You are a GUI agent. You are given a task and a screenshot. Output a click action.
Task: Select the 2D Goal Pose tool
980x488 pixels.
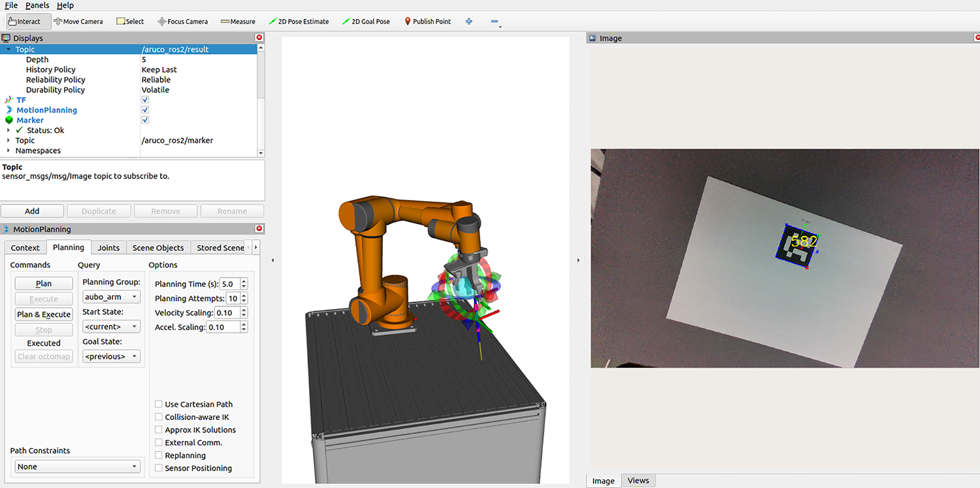pos(366,22)
